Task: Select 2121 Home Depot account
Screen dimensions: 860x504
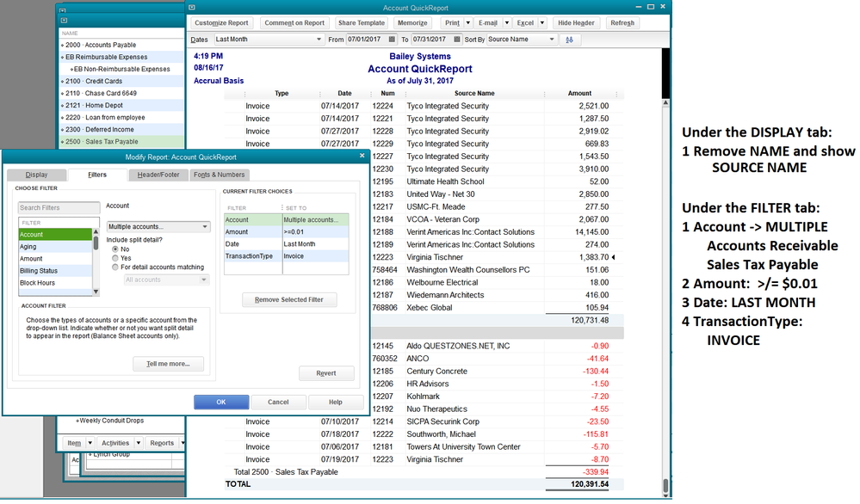Action: pyautogui.click(x=121, y=105)
